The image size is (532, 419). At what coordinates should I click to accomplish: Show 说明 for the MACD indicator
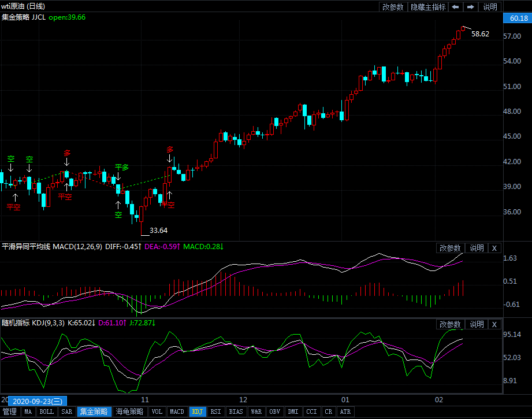(477, 248)
